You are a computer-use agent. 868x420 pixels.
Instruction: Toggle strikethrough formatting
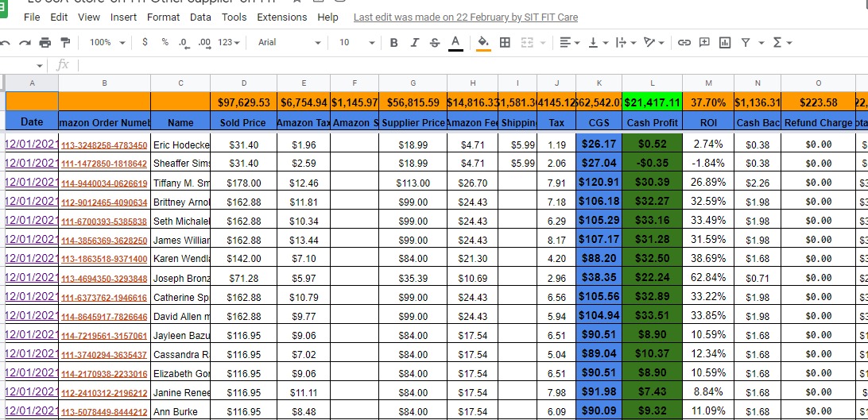[x=434, y=42]
